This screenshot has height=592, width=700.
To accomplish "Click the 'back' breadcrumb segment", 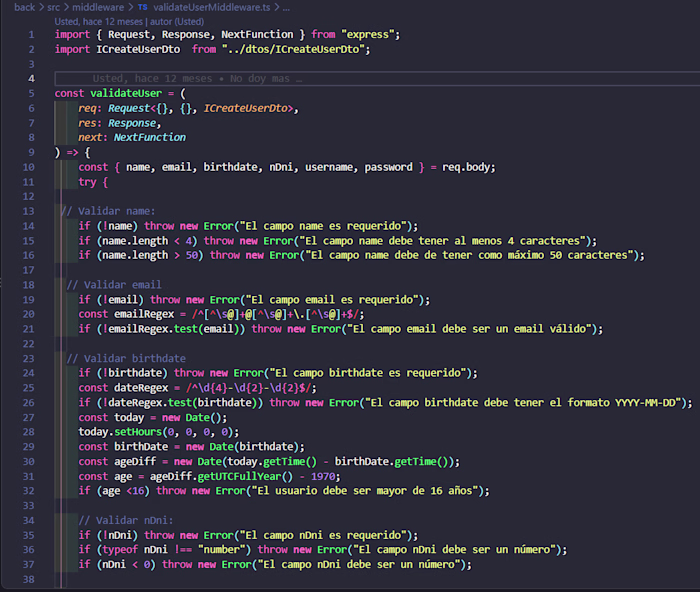I will pos(24,7).
